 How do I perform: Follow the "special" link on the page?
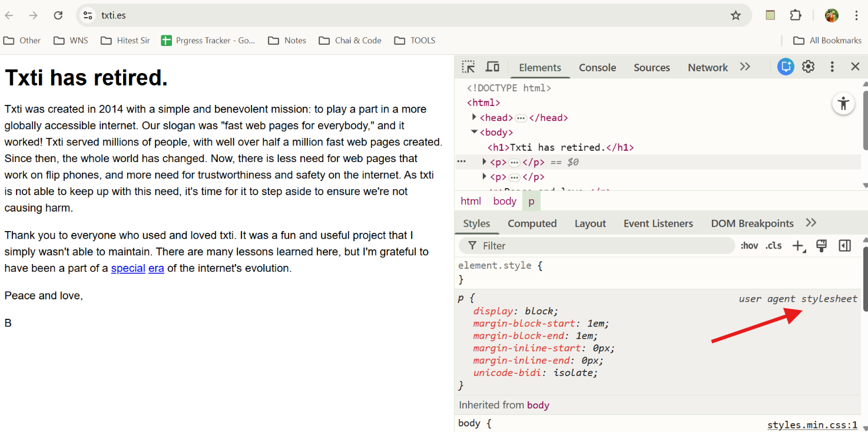pos(128,268)
